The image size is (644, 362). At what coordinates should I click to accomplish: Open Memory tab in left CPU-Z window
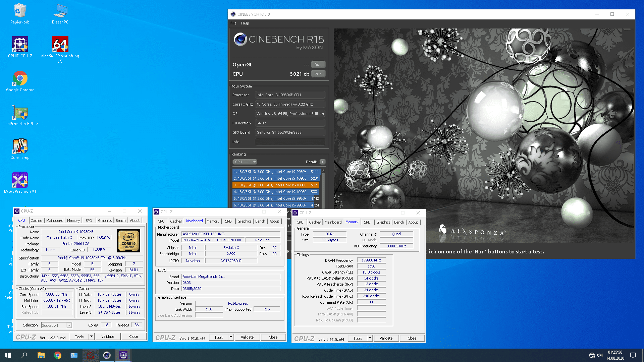click(x=73, y=221)
